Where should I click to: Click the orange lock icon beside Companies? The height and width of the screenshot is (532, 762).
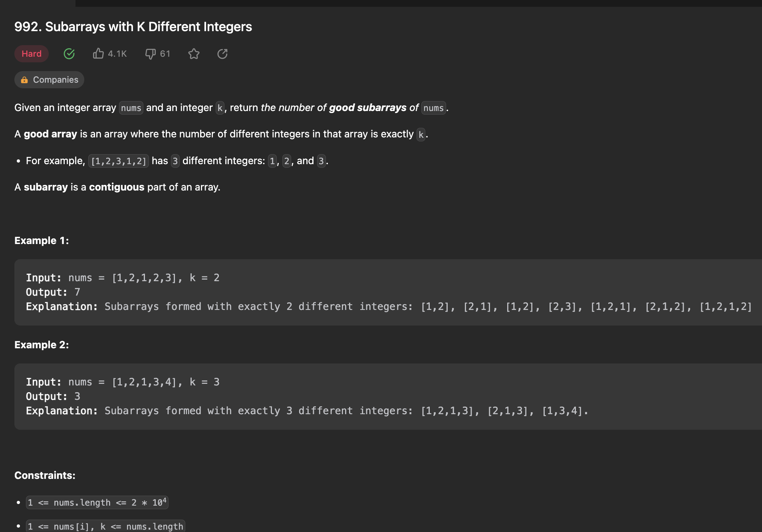coord(24,80)
